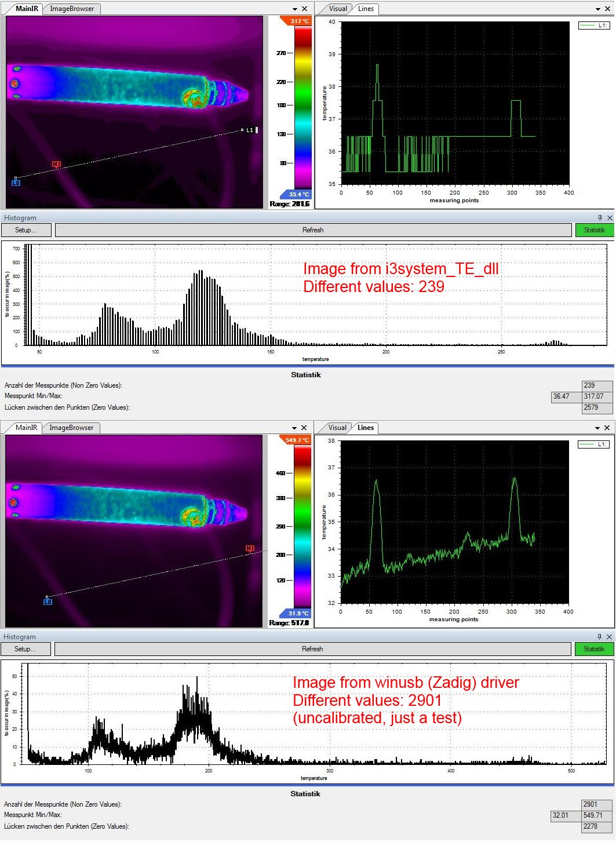This screenshot has width=616, height=842.
Task: Click the blue LO marker in upper thermal image
Action: [16, 183]
